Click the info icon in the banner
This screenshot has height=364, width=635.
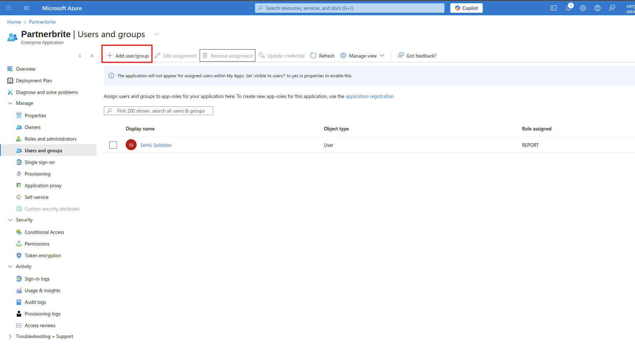111,76
